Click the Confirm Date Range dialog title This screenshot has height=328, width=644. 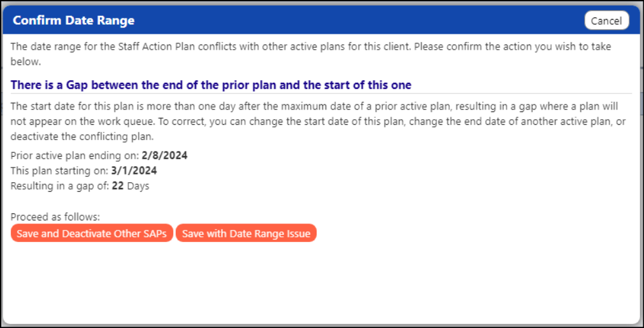tap(73, 20)
